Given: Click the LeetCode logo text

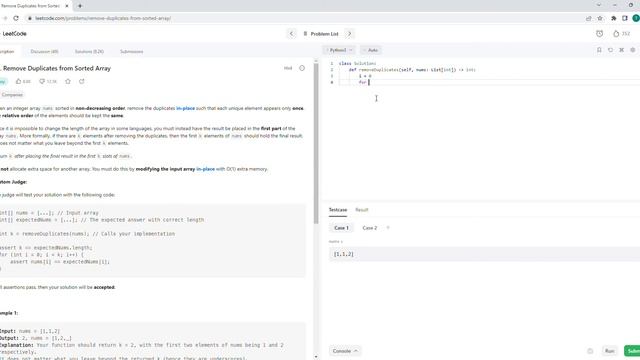Looking at the screenshot, I should (x=14, y=34).
